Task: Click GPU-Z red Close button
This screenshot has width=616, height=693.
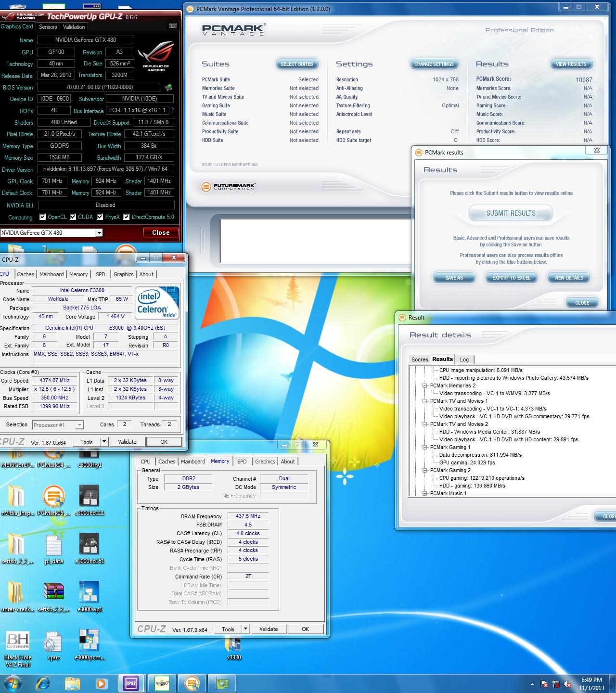Action: [161, 232]
